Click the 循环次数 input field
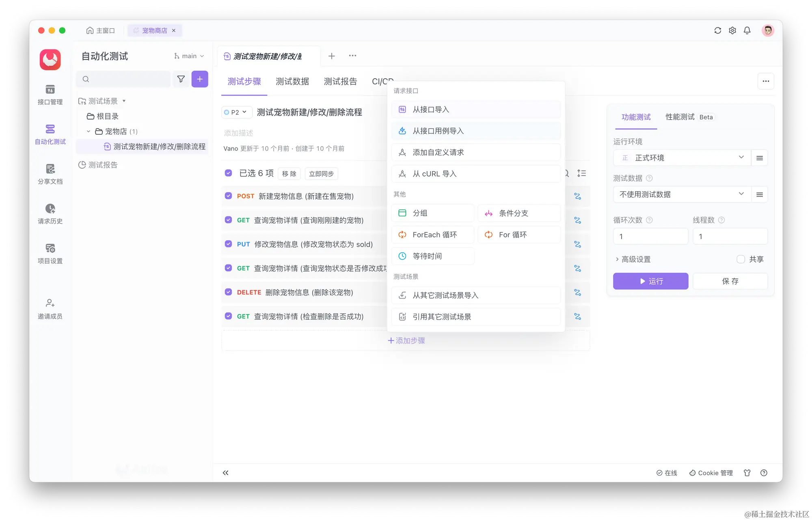 pyautogui.click(x=650, y=237)
